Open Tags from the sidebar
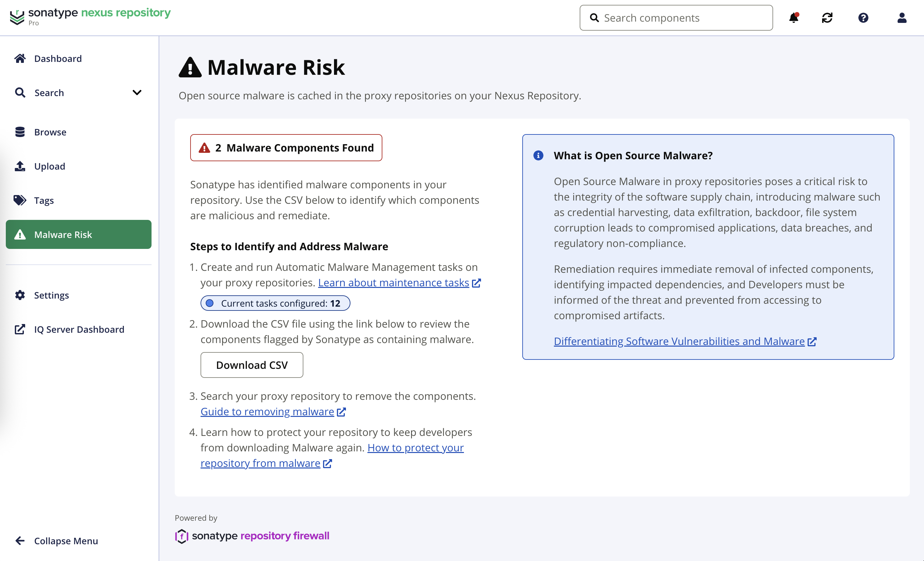Screen dimensions: 924x561 pyautogui.click(x=78, y=200)
